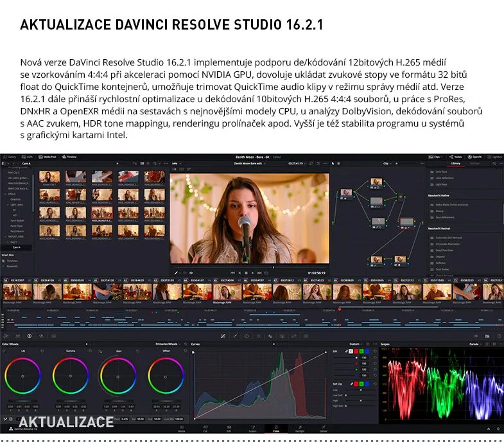The height and width of the screenshot is (442, 504).
Task: Click the go to first frame button
Action: pos(232,273)
